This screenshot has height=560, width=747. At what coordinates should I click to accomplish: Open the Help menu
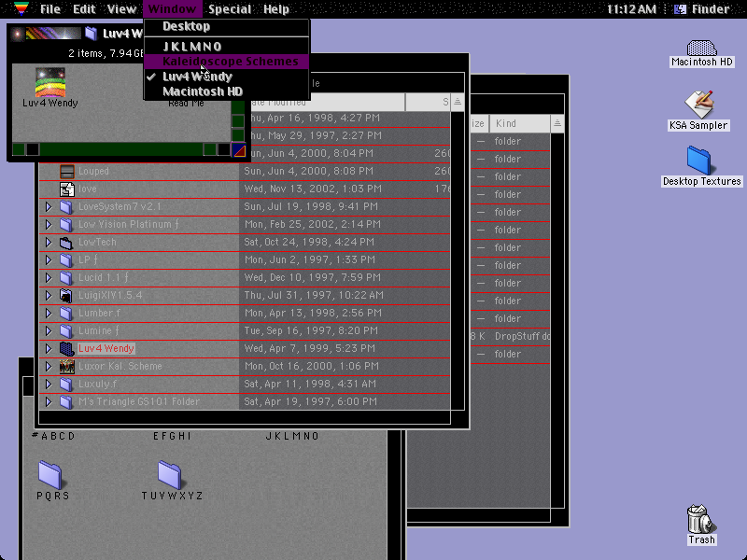(276, 9)
